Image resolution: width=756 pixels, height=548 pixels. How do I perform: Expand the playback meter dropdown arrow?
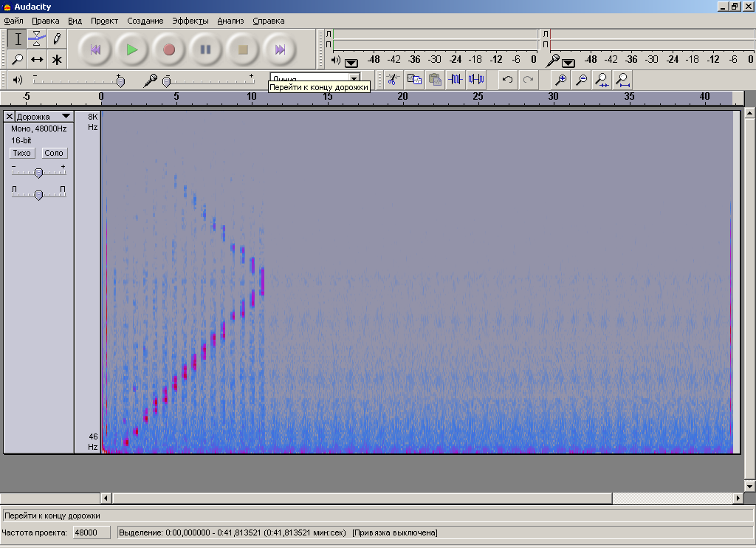(351, 62)
